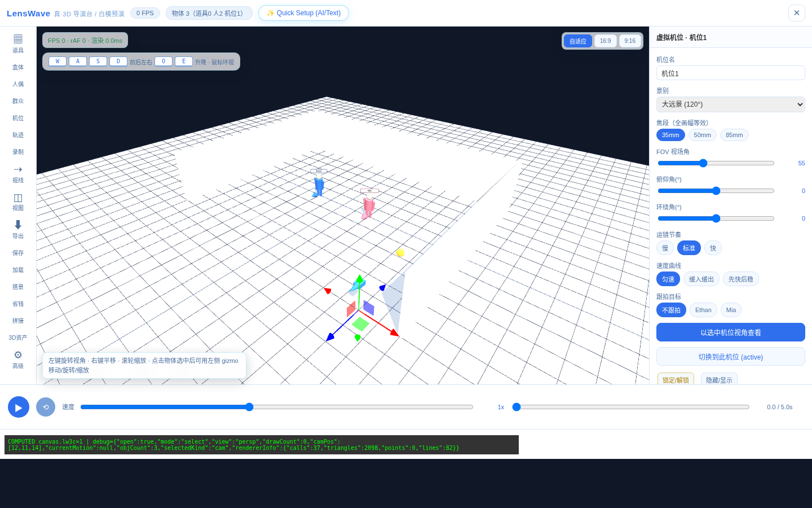Open the 视图 view layout tool
This screenshot has height=508, width=812.
point(18,202)
